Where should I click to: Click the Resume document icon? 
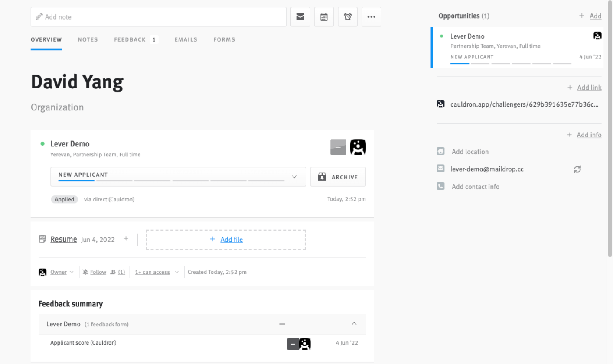[x=42, y=239]
